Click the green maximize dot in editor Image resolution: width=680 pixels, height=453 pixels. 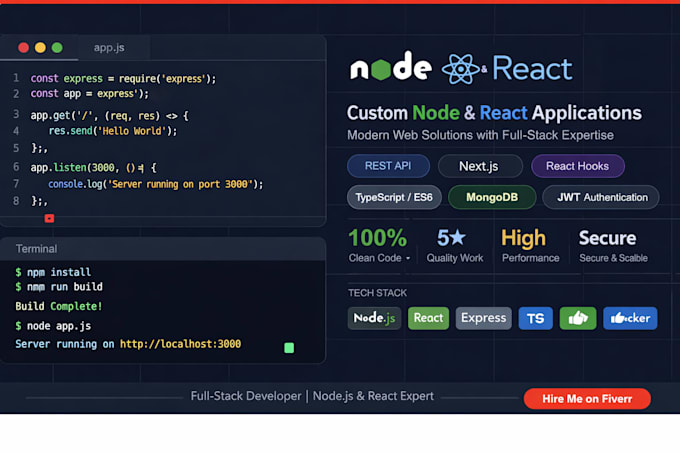point(57,48)
